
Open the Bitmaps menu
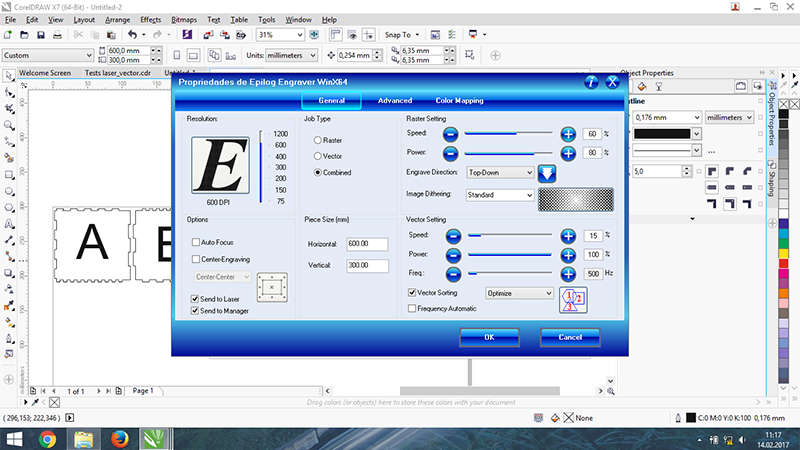pyautogui.click(x=184, y=19)
